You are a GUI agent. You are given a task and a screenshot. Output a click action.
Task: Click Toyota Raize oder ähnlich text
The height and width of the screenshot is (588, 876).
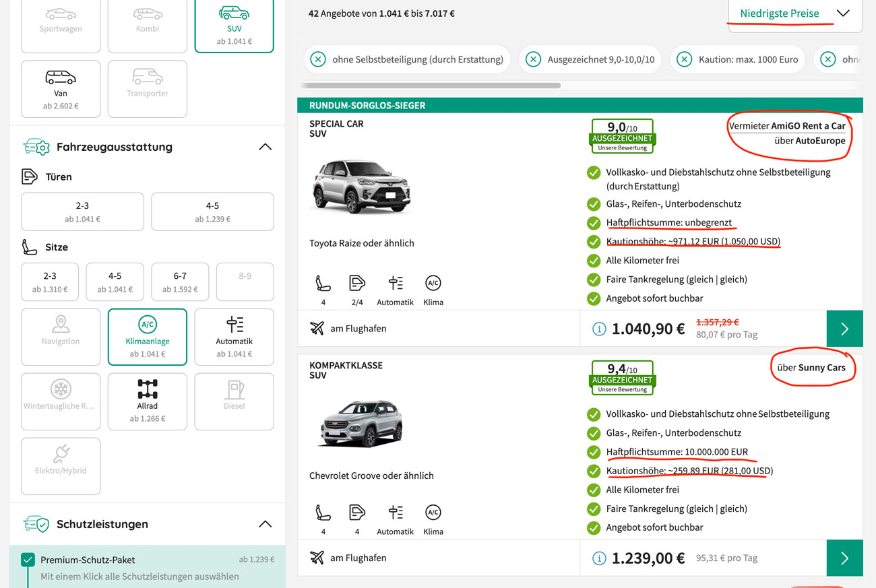(362, 243)
